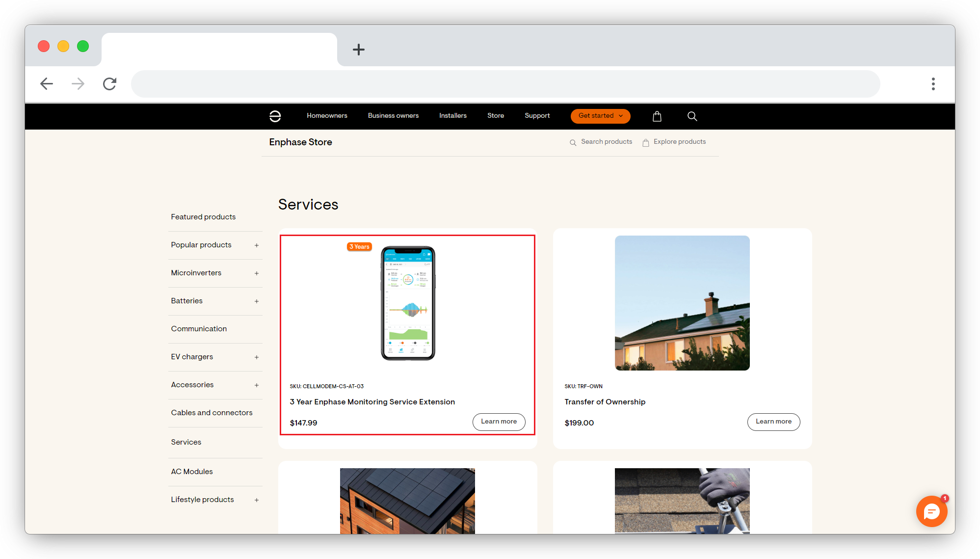The image size is (980, 559).
Task: Open site search magnifier in black navbar
Action: (692, 116)
